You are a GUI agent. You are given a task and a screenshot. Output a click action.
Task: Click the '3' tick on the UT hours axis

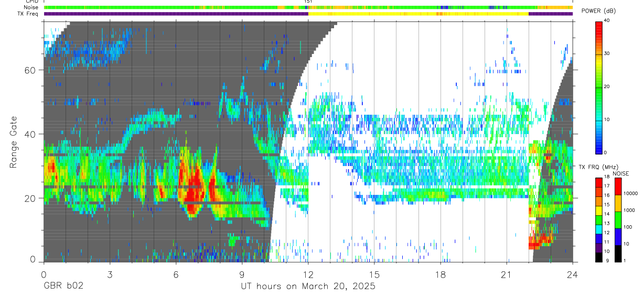tap(110, 274)
